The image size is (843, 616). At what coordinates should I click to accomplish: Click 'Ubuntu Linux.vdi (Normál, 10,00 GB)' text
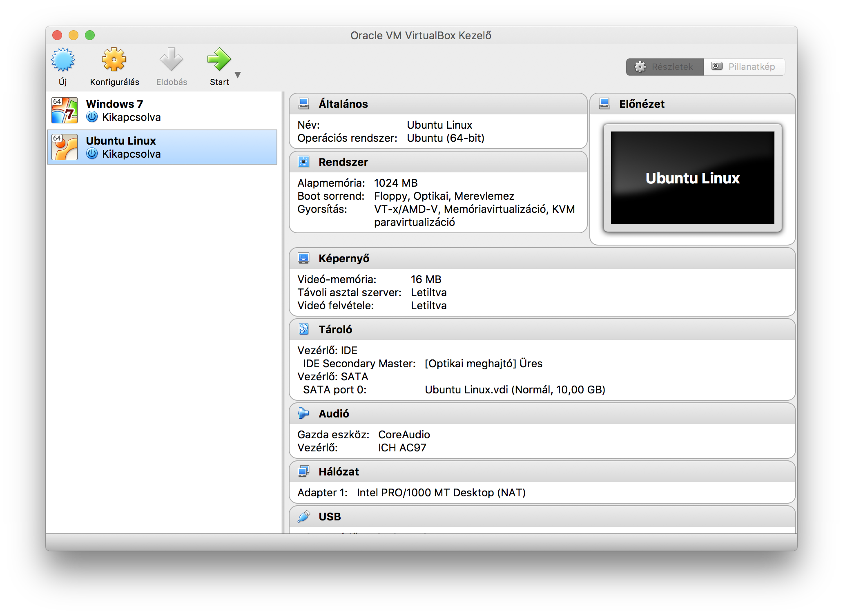(x=515, y=390)
